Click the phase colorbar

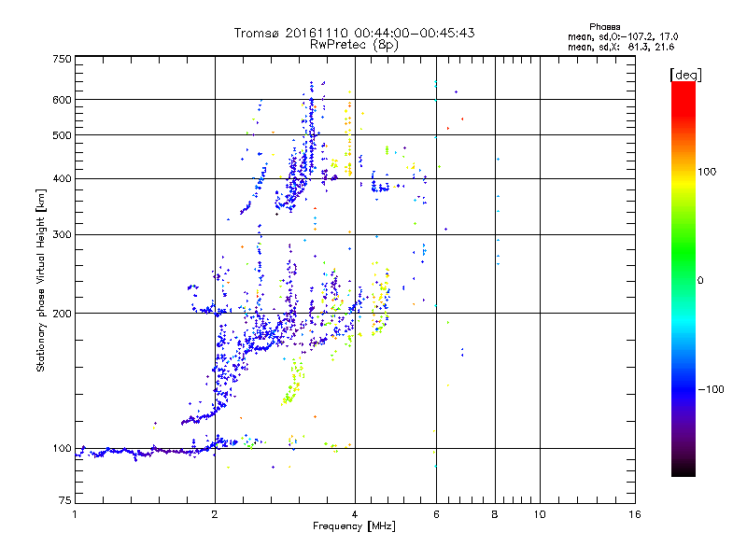pyautogui.click(x=684, y=279)
